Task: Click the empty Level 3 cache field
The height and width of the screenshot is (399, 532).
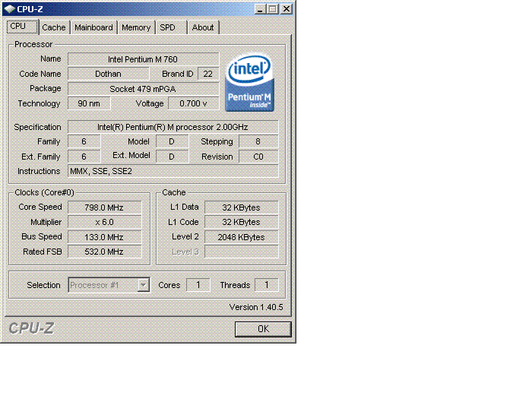Action: point(241,252)
